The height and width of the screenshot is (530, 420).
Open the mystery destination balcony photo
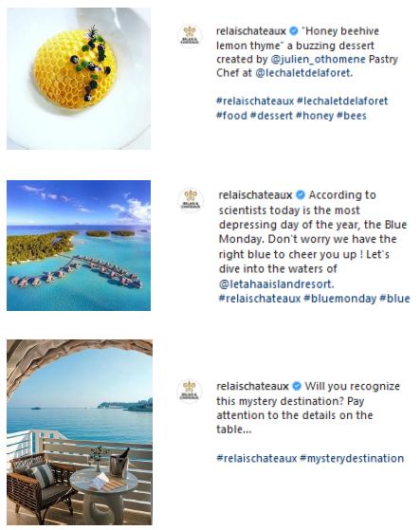pyautogui.click(x=80, y=432)
